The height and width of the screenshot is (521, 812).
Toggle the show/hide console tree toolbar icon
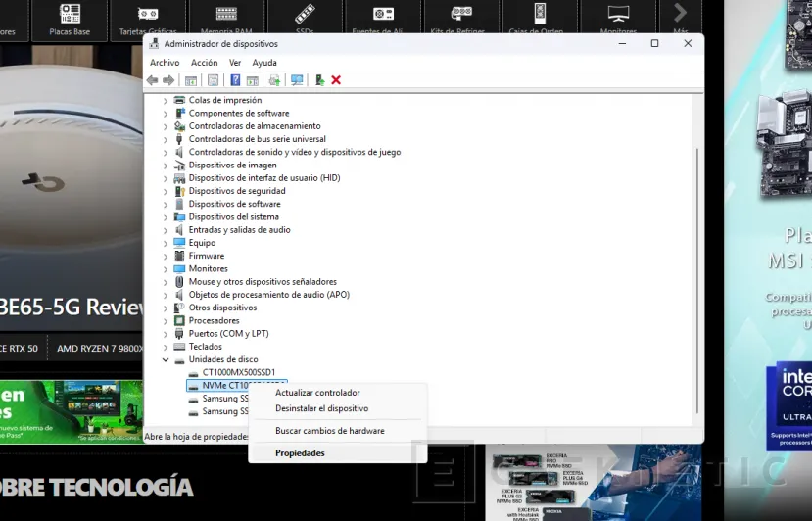(191, 80)
